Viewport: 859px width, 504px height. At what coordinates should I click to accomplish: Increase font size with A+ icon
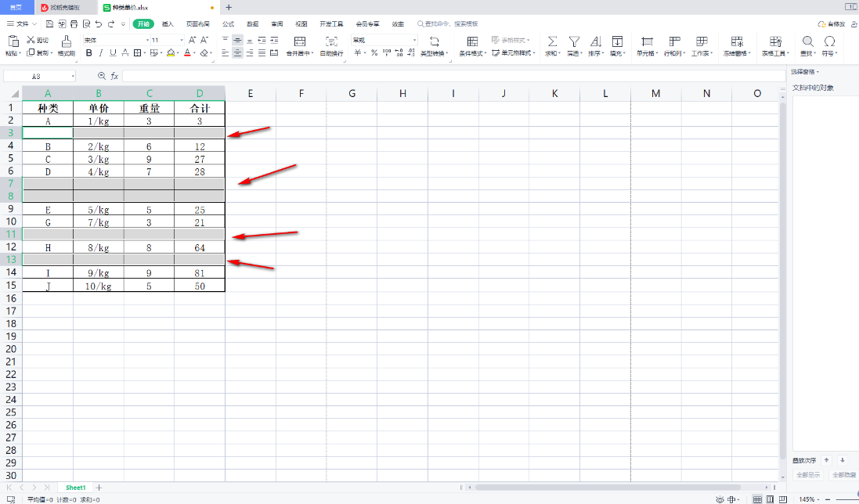(192, 40)
